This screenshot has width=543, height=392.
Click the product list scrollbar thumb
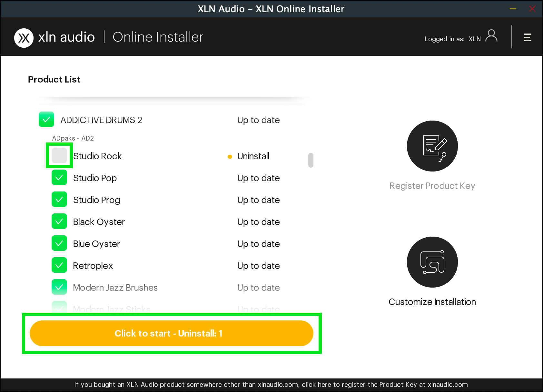coord(311,160)
